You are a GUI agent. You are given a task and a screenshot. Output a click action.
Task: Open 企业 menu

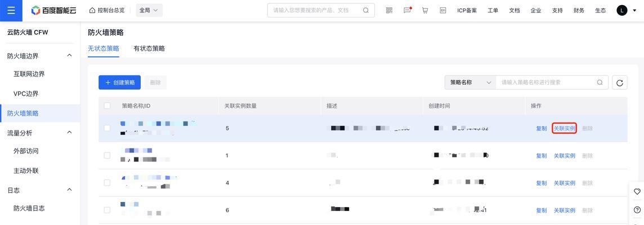coord(536,11)
